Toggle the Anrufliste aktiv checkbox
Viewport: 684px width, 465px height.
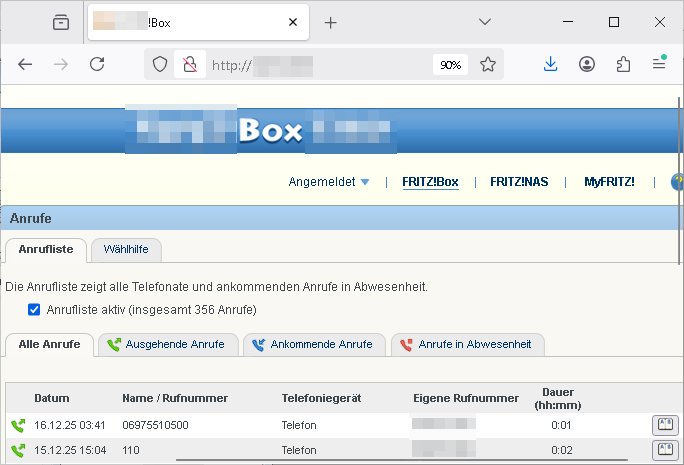point(34,310)
